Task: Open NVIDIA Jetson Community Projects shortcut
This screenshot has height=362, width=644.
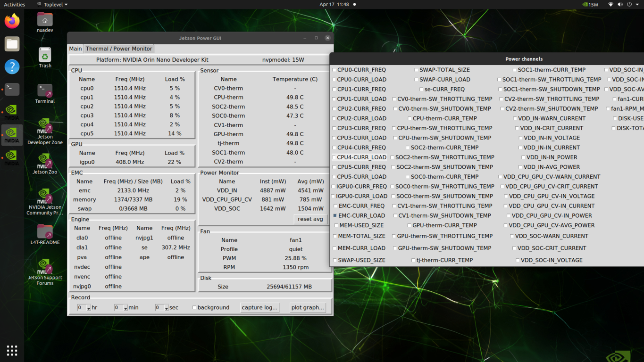Action: click(x=44, y=195)
